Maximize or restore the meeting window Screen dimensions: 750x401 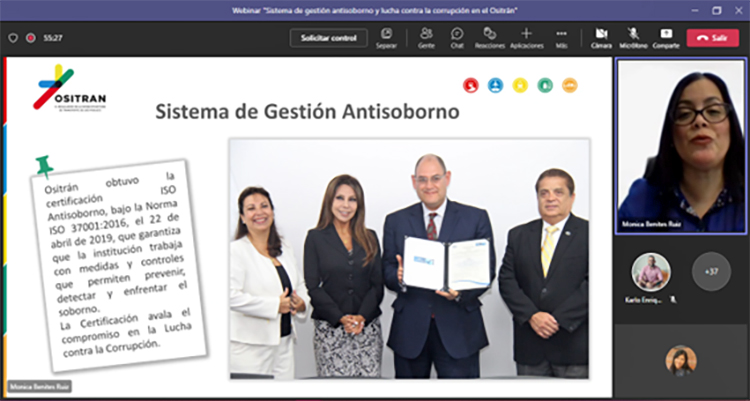pyautogui.click(x=717, y=10)
